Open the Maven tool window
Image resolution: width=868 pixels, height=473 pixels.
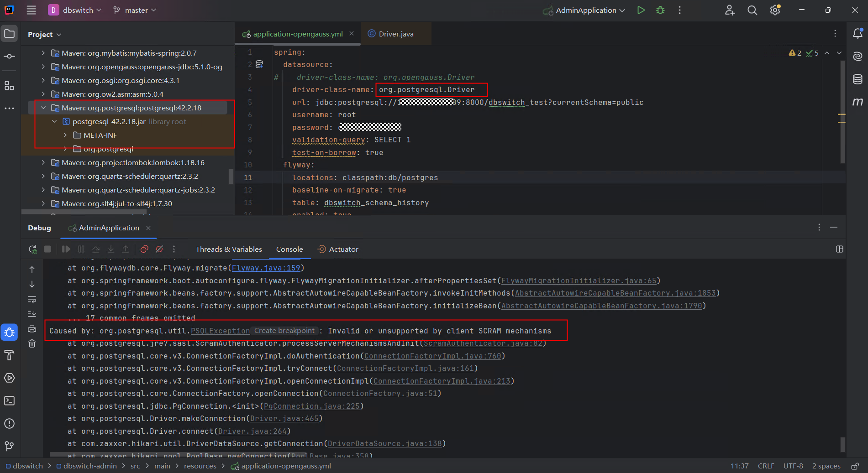(858, 102)
